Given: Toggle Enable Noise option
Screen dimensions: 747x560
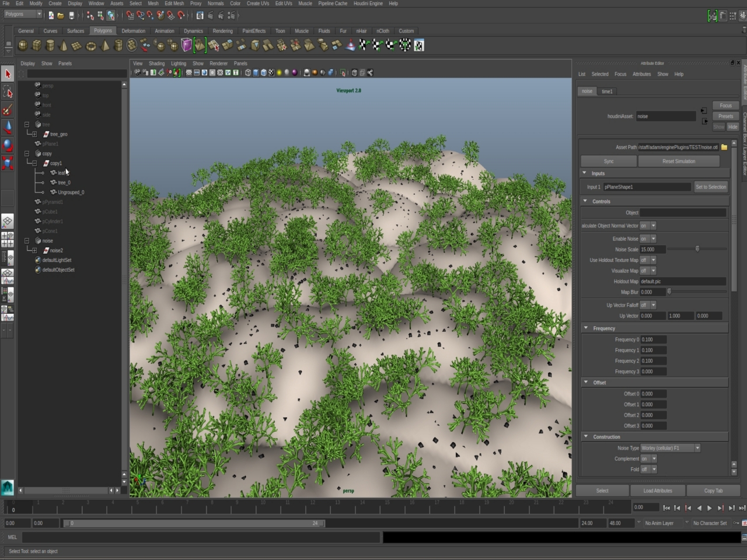Looking at the screenshot, I should click(x=648, y=239).
